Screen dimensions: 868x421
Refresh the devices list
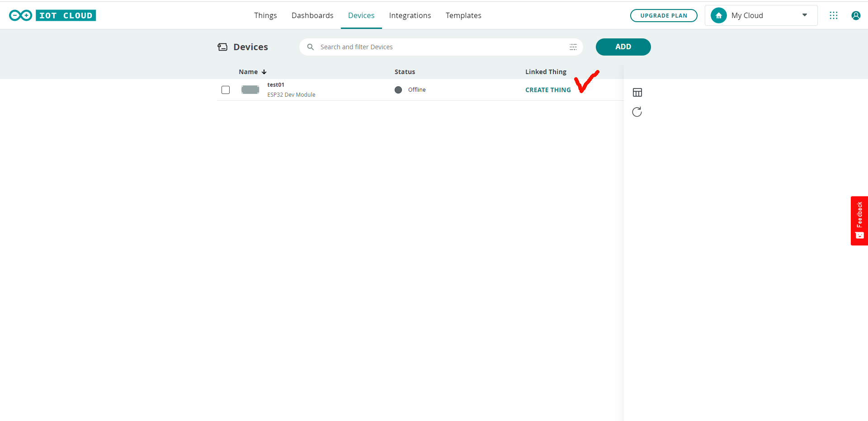[x=637, y=112]
